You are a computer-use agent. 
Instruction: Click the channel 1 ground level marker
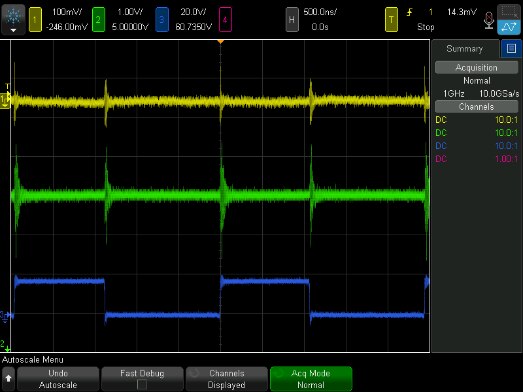click(5, 100)
